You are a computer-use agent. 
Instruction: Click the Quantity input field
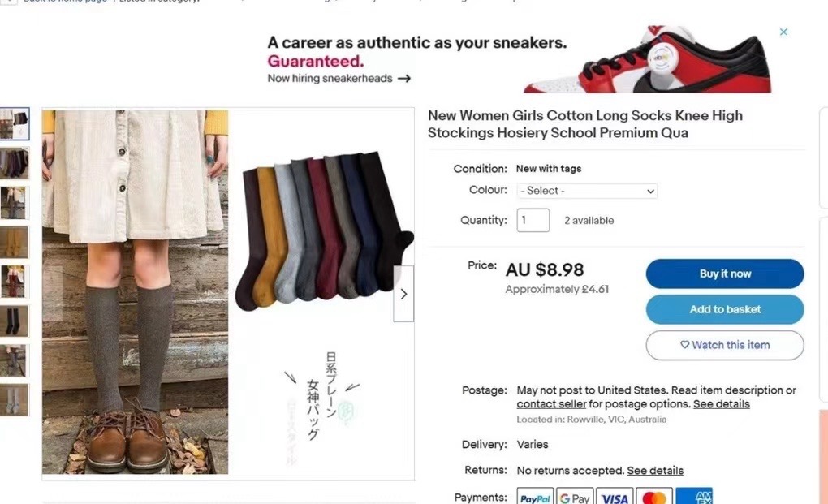533,220
